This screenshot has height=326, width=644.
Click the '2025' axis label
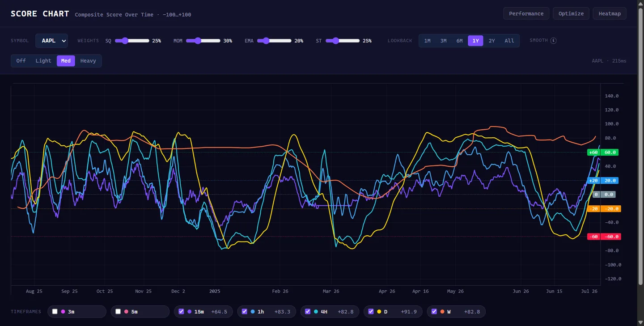[215, 291]
